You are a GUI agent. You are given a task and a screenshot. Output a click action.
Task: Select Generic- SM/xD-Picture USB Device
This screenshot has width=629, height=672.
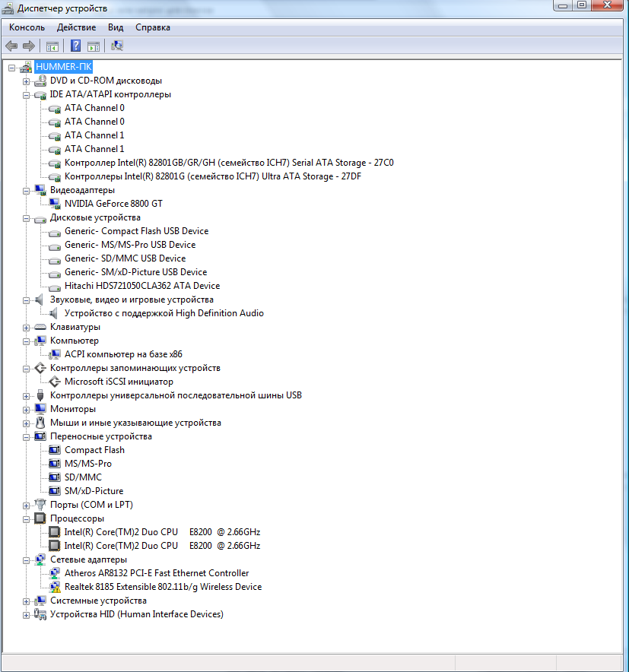135,272
